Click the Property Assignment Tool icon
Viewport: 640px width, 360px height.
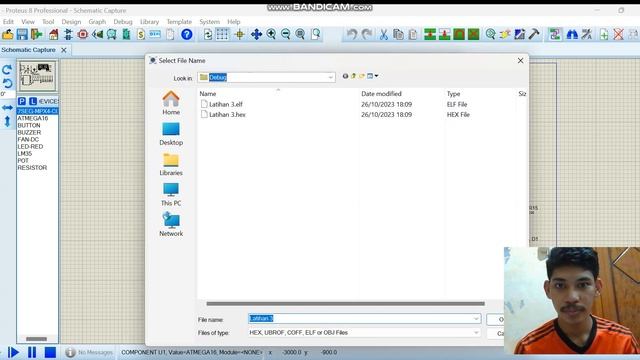tap(587, 35)
